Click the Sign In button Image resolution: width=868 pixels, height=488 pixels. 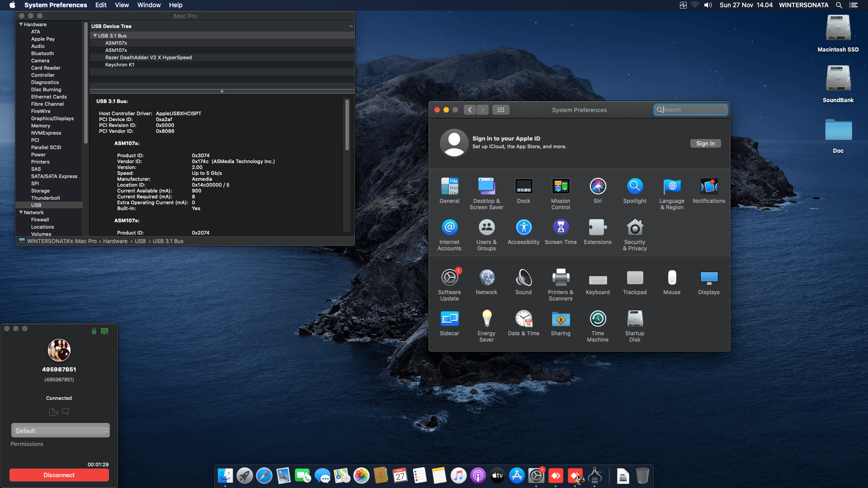[x=705, y=144]
